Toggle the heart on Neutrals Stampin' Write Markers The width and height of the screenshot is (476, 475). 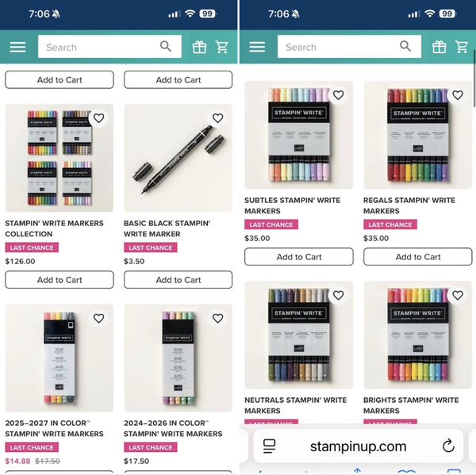(x=338, y=295)
